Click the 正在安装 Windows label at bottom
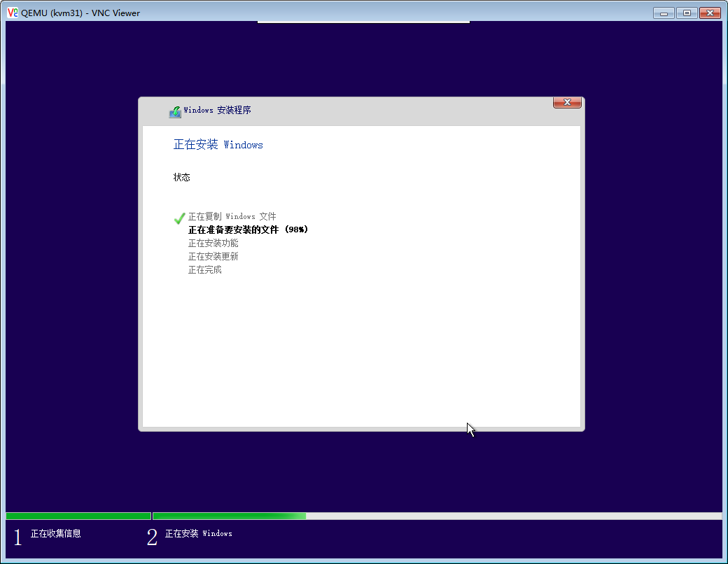Viewport: 728px width, 564px height. point(199,533)
